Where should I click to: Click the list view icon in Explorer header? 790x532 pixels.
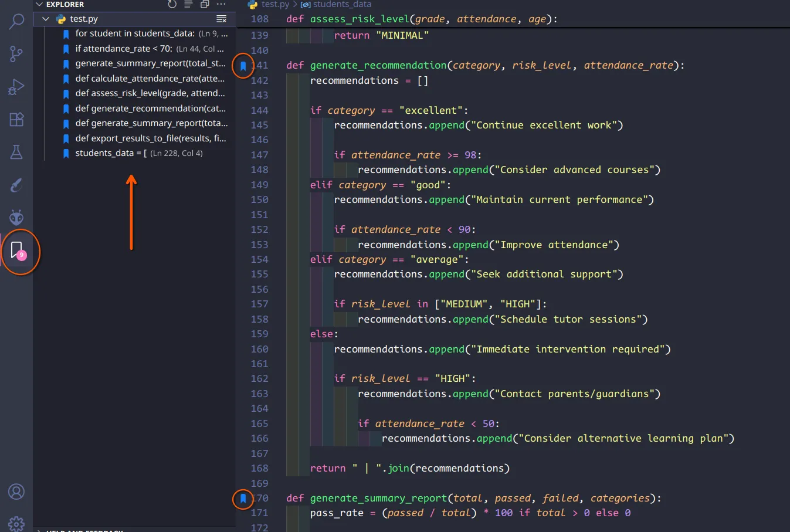(x=188, y=4)
